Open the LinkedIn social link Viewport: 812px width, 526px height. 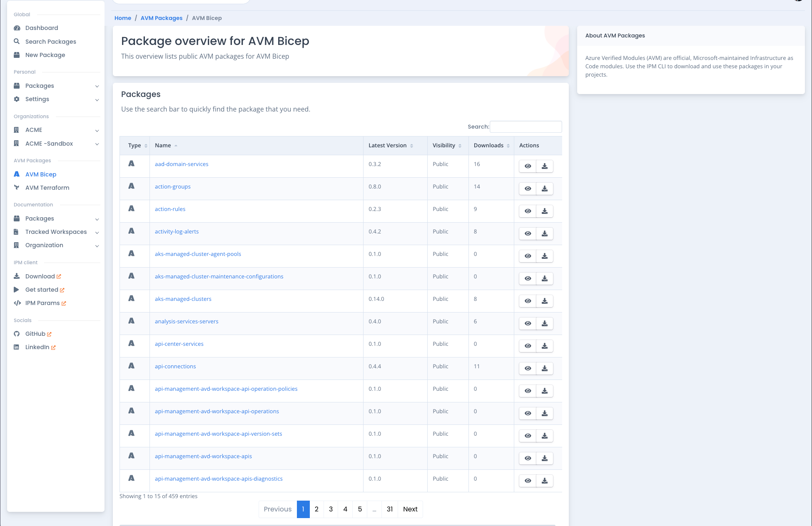point(37,347)
